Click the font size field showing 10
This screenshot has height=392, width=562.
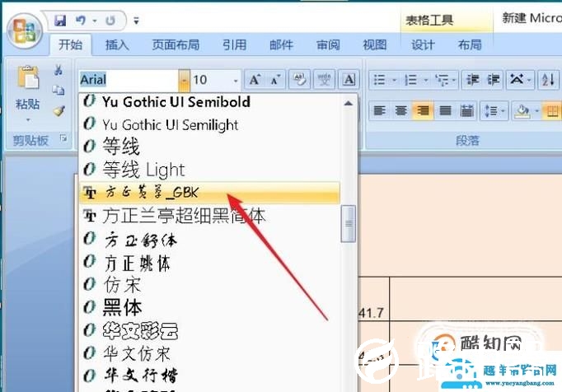212,80
